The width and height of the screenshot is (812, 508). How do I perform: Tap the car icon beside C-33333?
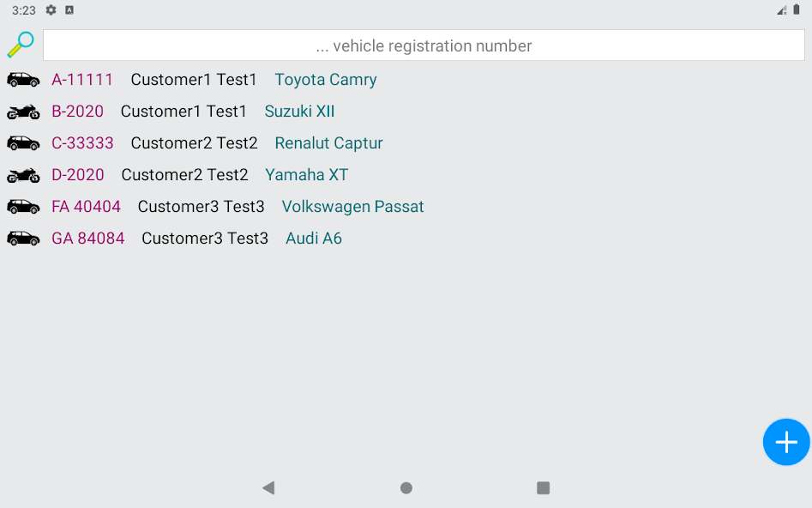[23, 143]
